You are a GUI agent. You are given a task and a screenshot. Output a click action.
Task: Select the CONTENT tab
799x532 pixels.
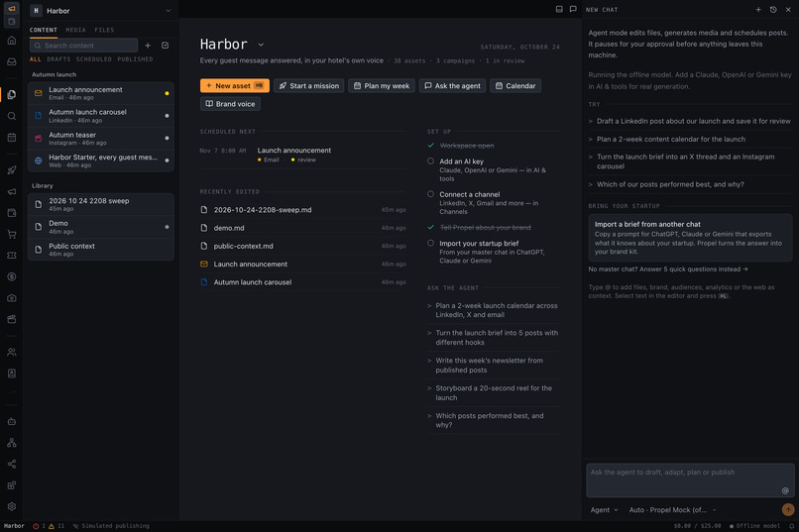pos(44,30)
